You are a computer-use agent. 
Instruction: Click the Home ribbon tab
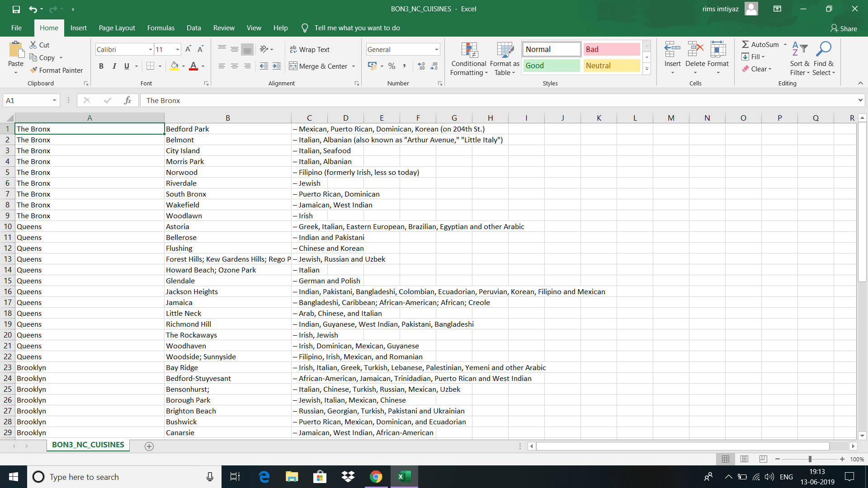click(48, 28)
